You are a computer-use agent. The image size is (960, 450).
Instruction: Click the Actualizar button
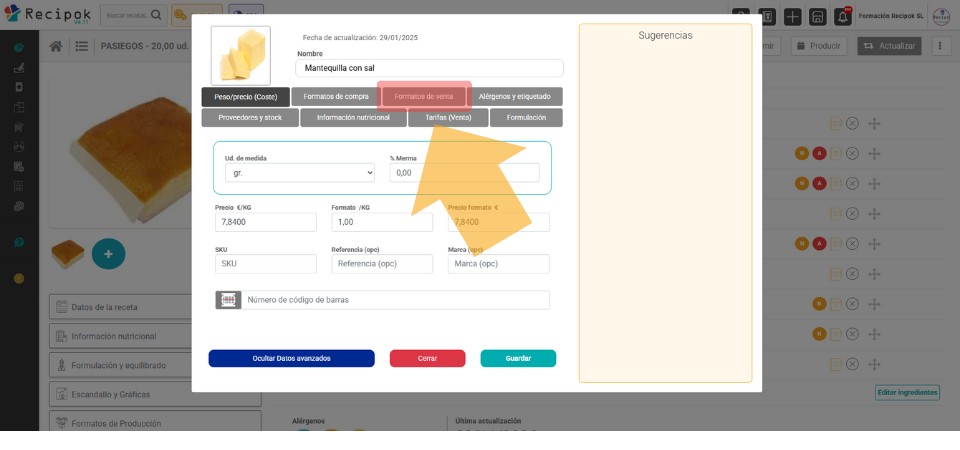point(890,46)
